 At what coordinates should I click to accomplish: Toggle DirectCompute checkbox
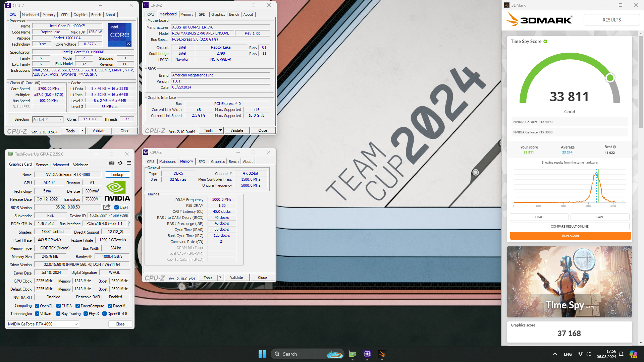pyautogui.click(x=78, y=306)
